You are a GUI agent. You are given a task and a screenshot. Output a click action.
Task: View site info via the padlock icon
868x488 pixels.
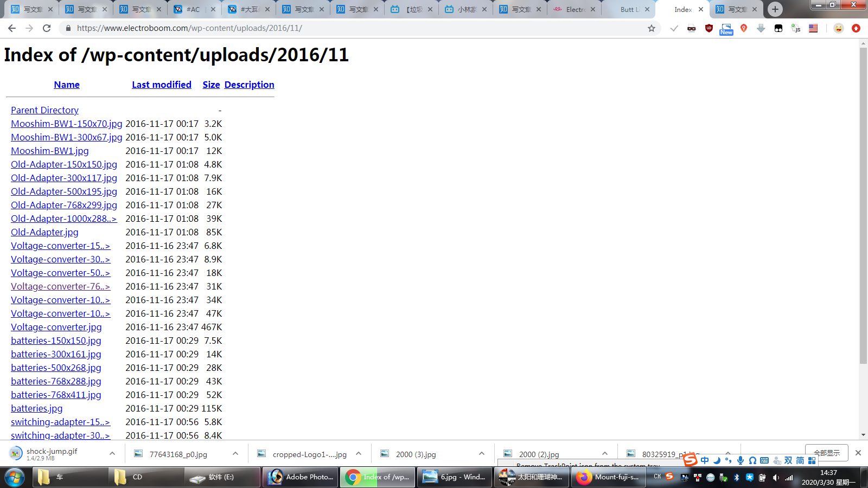click(68, 28)
